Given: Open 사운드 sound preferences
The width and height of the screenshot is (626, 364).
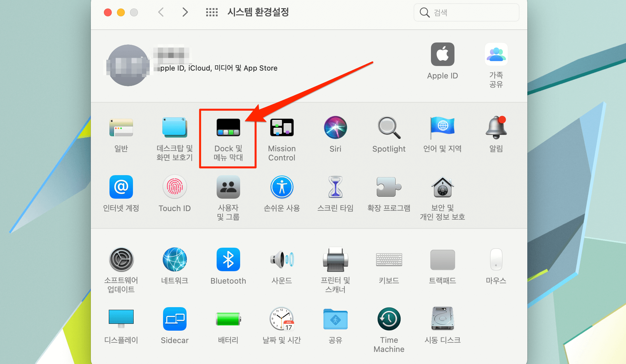Looking at the screenshot, I should pos(282,260).
